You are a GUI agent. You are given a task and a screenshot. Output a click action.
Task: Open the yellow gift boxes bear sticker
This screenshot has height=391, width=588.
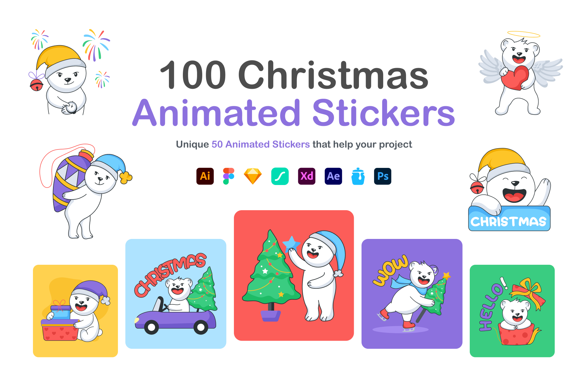click(x=75, y=311)
